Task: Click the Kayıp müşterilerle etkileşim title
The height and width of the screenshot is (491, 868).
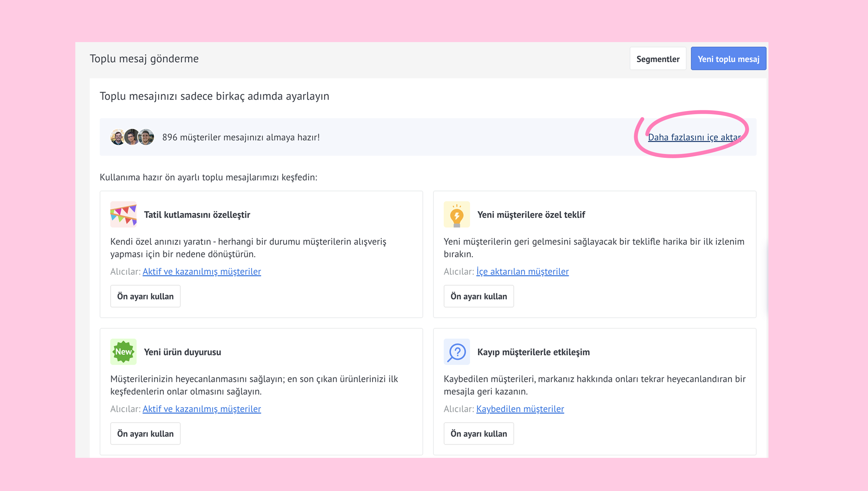Action: [x=534, y=352]
